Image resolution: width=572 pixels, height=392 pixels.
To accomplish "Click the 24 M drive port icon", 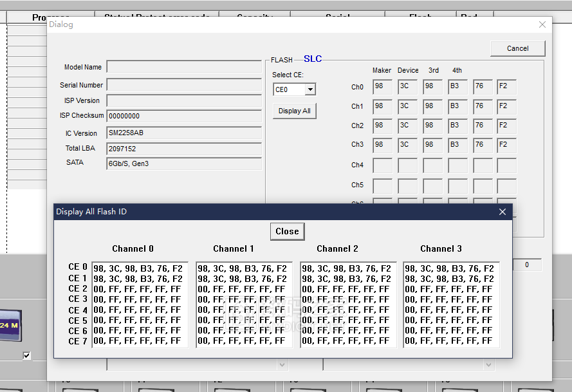I will click(10, 325).
